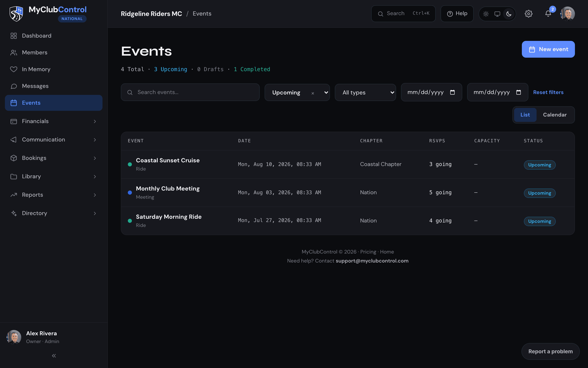Click green dot beside Coastal Sunset Cruise

[x=130, y=164]
